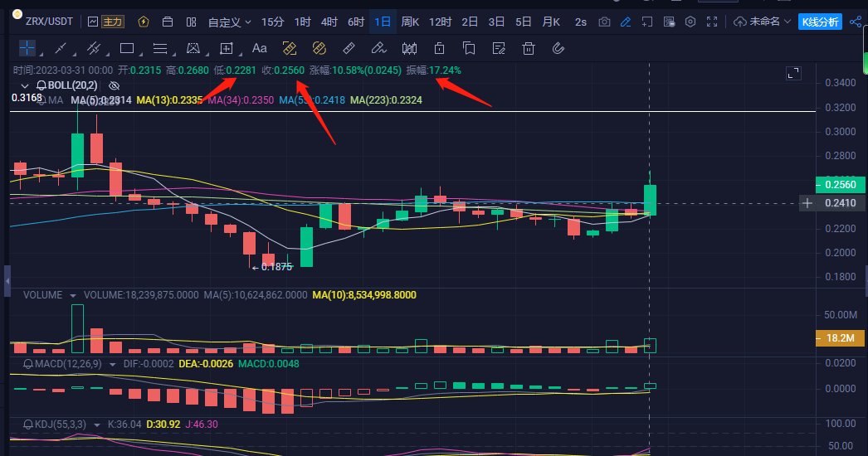Delete drawings with the trash icon

click(529, 48)
